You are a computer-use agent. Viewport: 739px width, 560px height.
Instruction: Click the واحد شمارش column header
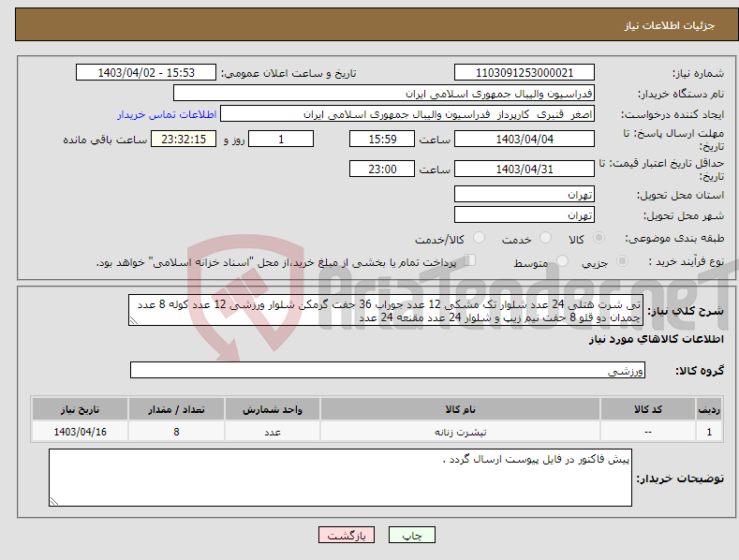point(273,409)
